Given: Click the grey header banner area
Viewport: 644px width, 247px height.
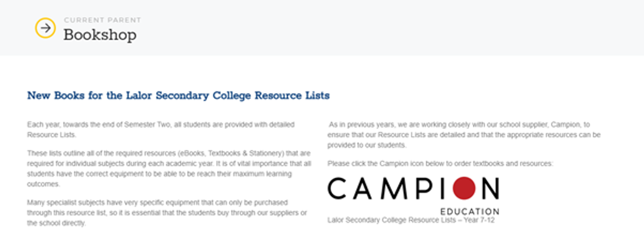Looking at the screenshot, I should point(322,27).
